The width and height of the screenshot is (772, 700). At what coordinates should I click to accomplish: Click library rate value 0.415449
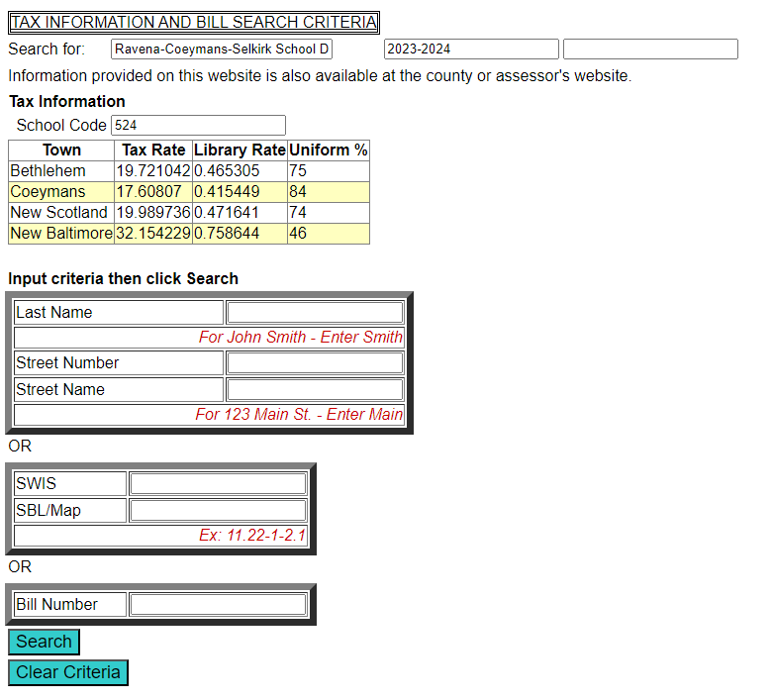pyautogui.click(x=240, y=192)
